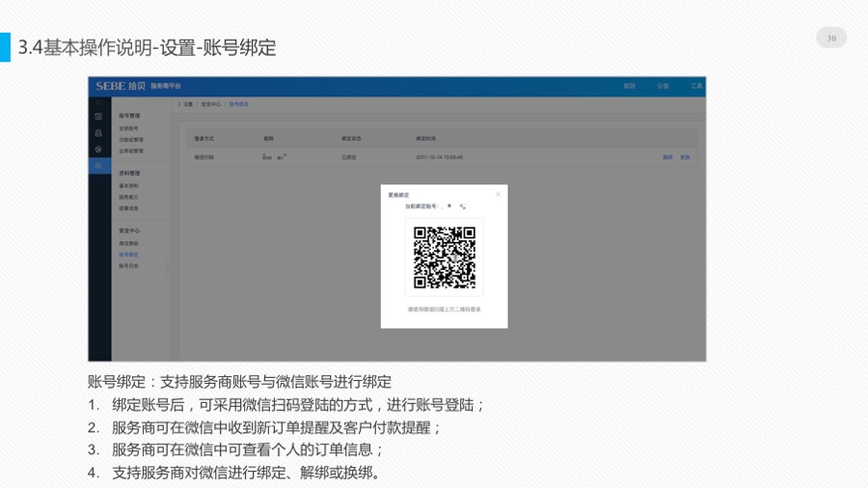Click the 服务商平台 text beside logo
The image size is (868, 488).
pos(166,86)
